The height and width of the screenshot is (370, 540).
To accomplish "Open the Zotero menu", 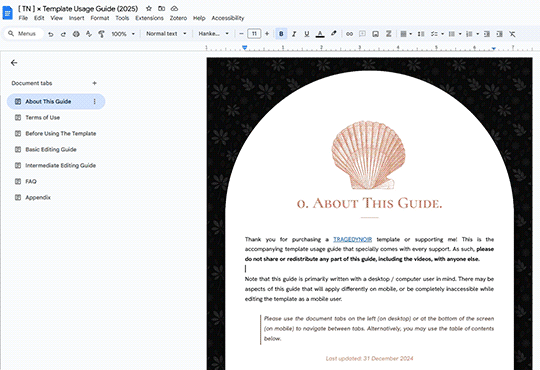I will click(x=178, y=18).
